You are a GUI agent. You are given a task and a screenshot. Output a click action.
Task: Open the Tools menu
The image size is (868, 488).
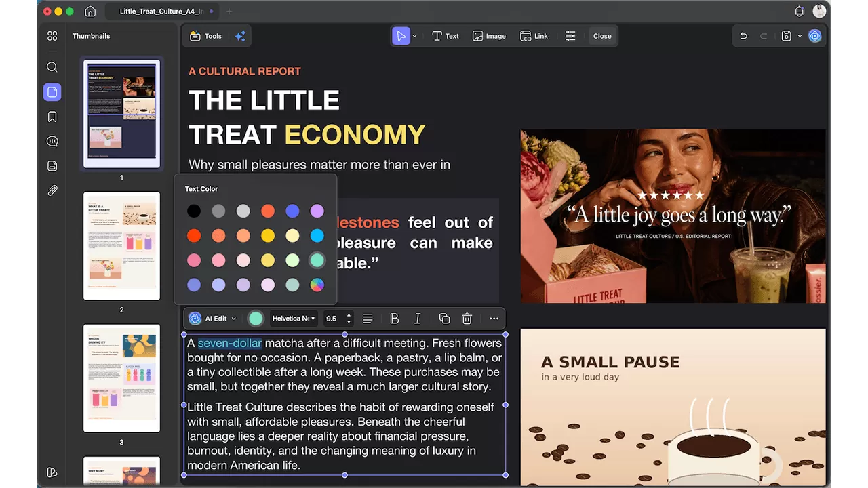(206, 36)
